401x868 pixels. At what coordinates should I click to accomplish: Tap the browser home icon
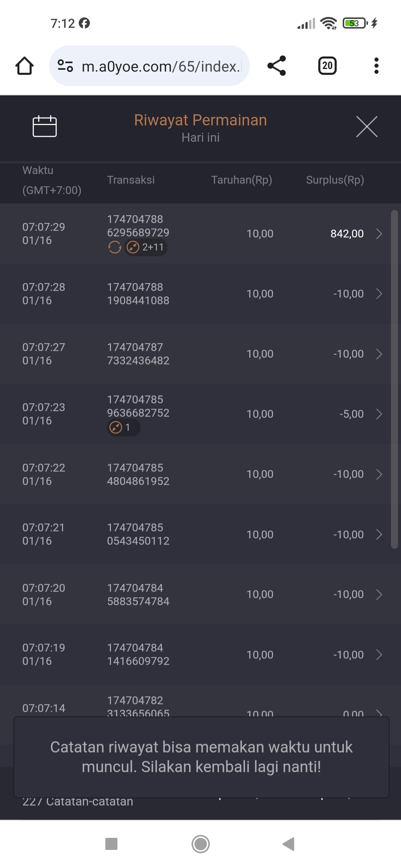25,66
